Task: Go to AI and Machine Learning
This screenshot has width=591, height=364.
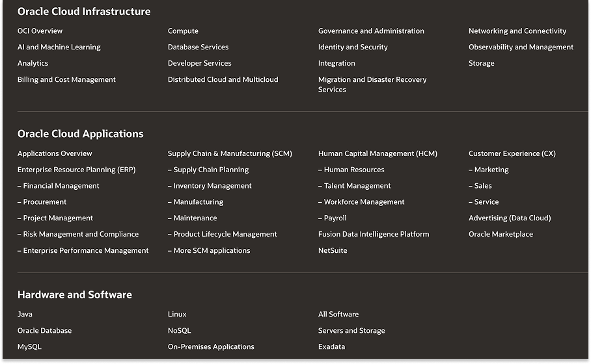Action: pyautogui.click(x=59, y=47)
